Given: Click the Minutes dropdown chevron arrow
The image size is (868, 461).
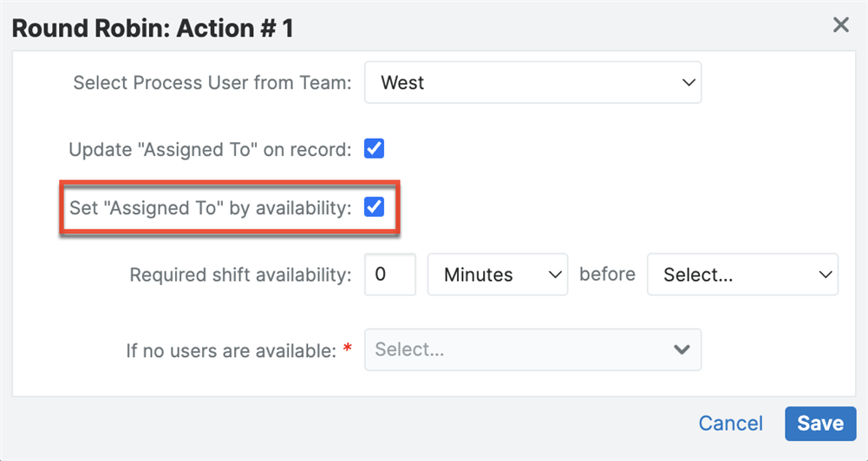Looking at the screenshot, I should pos(556,275).
